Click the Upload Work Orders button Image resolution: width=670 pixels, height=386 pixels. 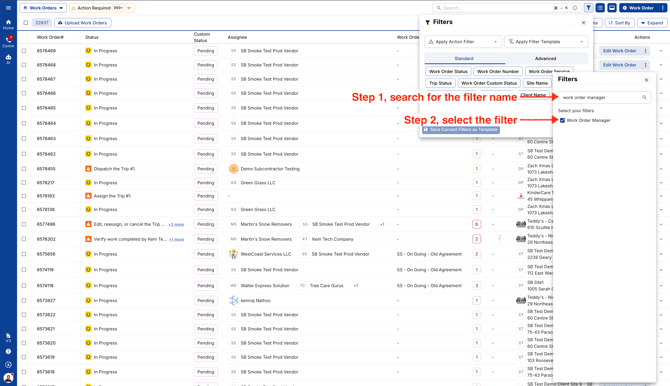tap(82, 23)
